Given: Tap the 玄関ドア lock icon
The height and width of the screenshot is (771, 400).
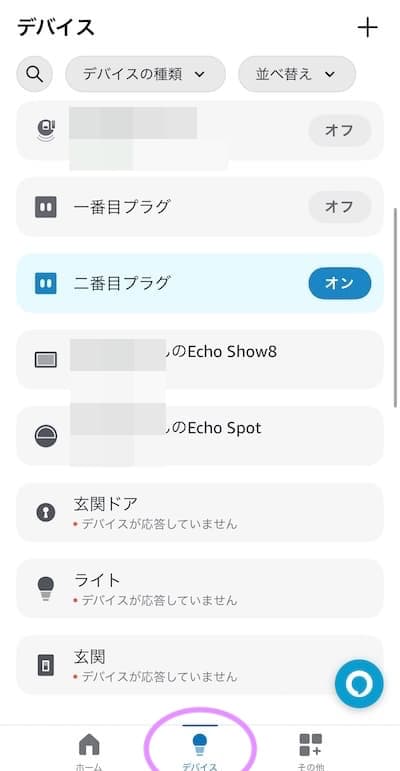Looking at the screenshot, I should (x=46, y=513).
